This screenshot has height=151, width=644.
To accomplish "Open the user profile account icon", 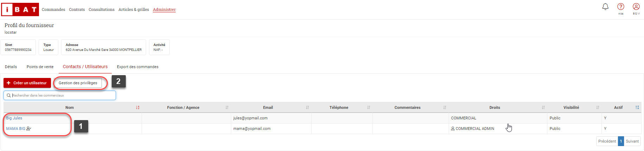I will click(636, 7).
